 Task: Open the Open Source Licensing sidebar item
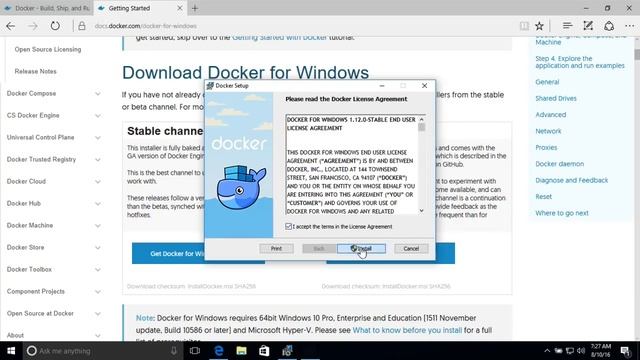tap(48, 49)
